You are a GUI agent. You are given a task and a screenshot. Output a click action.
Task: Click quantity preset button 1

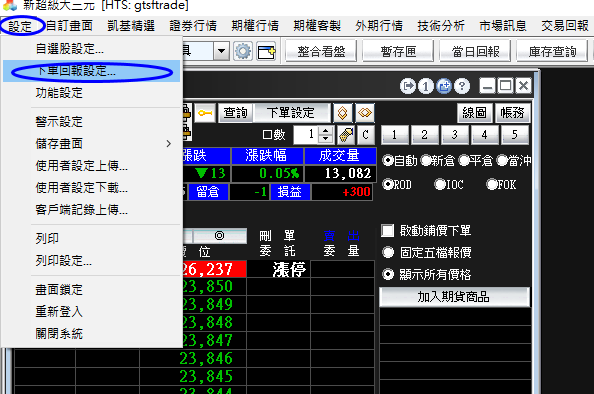[x=394, y=135]
